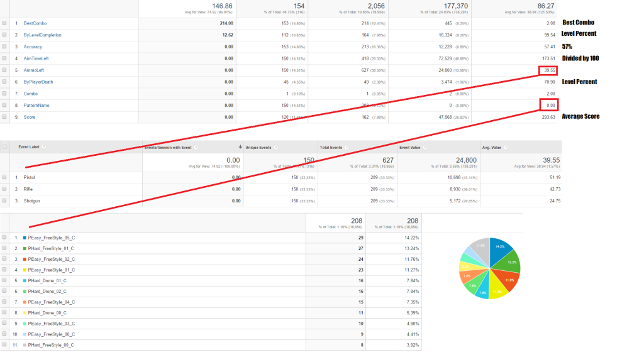Sort by Event Label column header
Image resolution: width=644 pixels, height=362 pixels.
click(x=29, y=147)
